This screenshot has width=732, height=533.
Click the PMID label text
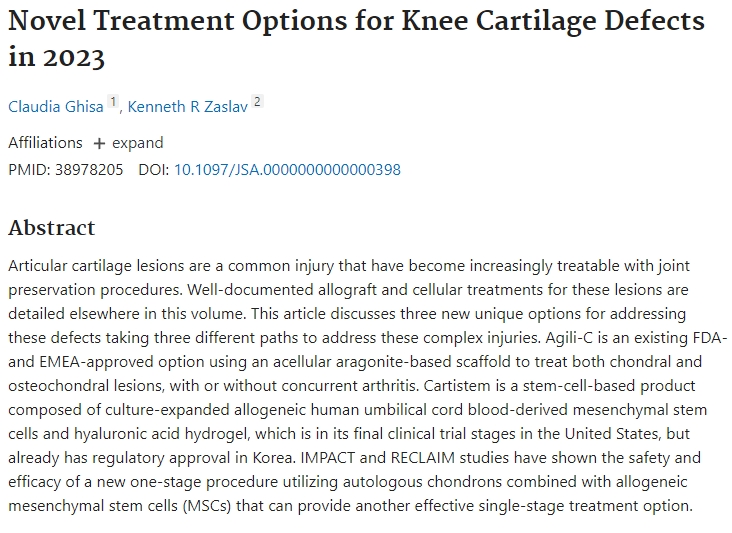(26, 169)
